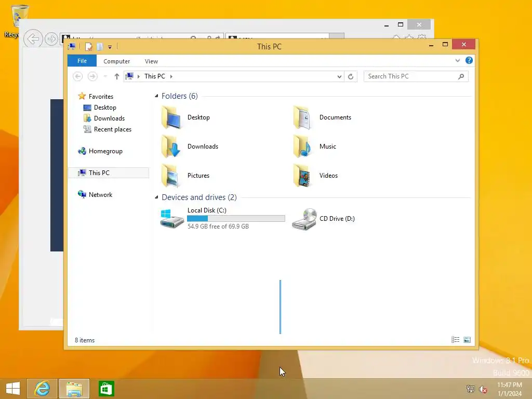Open the address bar history dropdown

coord(339,77)
